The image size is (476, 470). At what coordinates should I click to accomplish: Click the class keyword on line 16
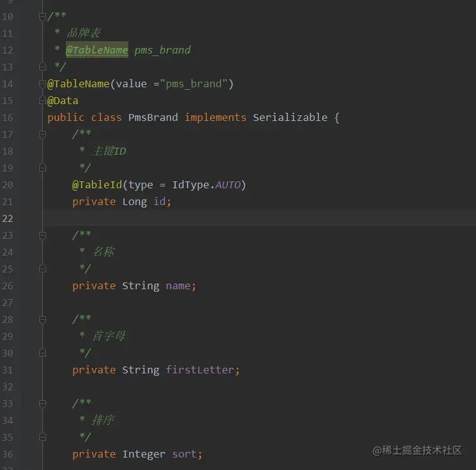(107, 117)
